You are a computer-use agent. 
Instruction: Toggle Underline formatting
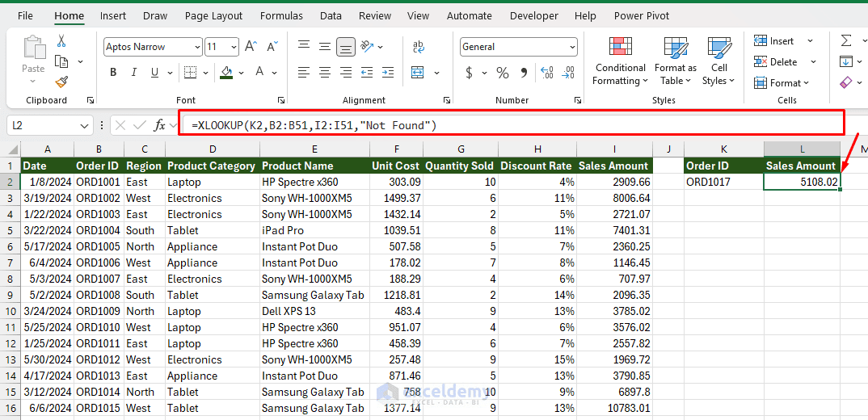(x=154, y=72)
